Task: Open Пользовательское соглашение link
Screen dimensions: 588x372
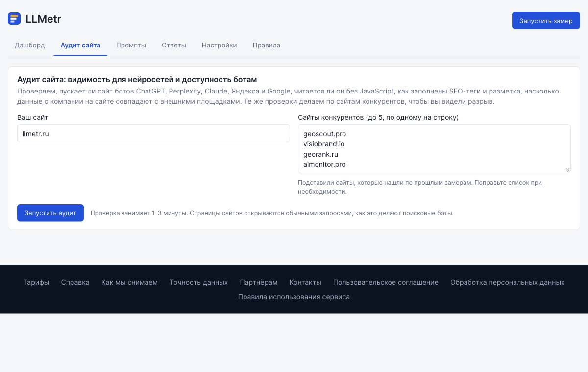Action: coord(386,282)
